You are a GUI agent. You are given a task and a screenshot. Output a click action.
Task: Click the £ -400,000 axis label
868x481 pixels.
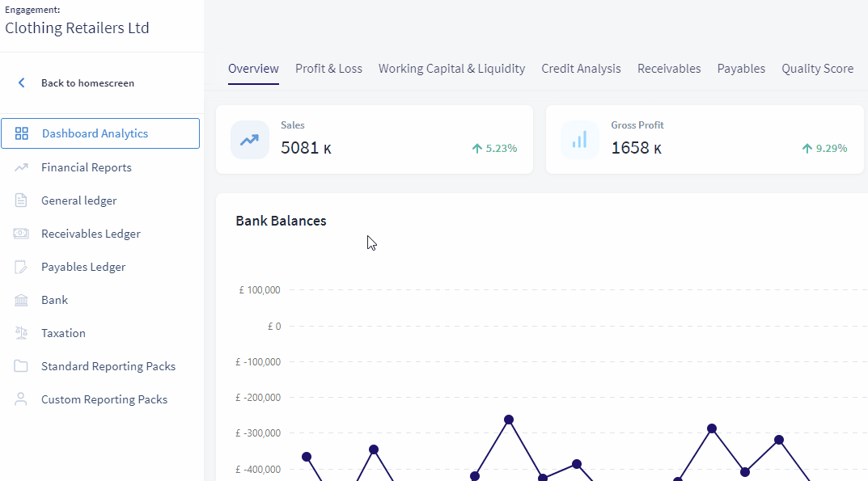click(x=258, y=470)
